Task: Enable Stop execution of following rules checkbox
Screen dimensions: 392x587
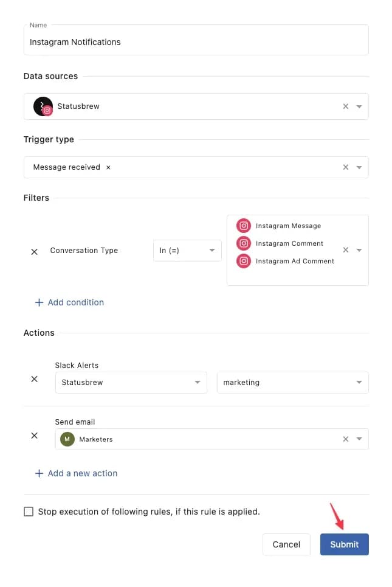Action: (x=29, y=512)
